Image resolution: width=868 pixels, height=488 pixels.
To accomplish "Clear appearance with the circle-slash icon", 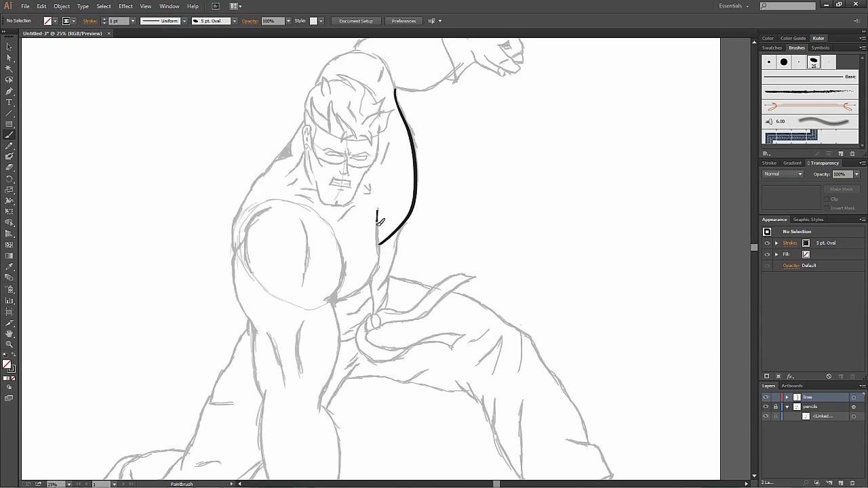I will point(829,376).
